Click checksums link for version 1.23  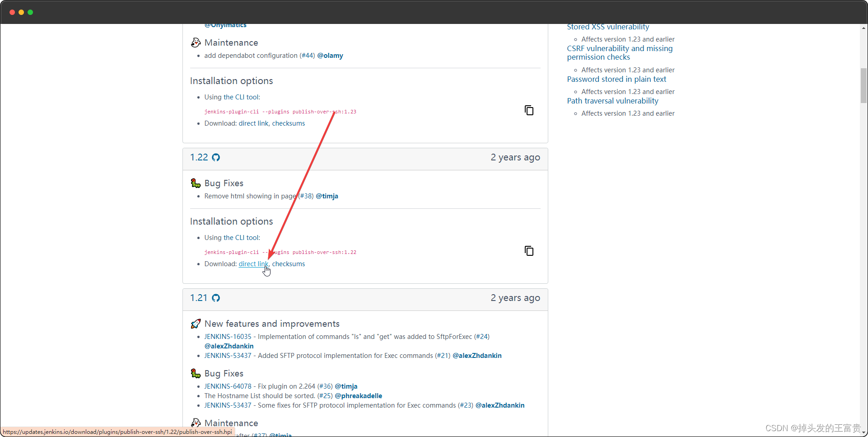point(289,123)
